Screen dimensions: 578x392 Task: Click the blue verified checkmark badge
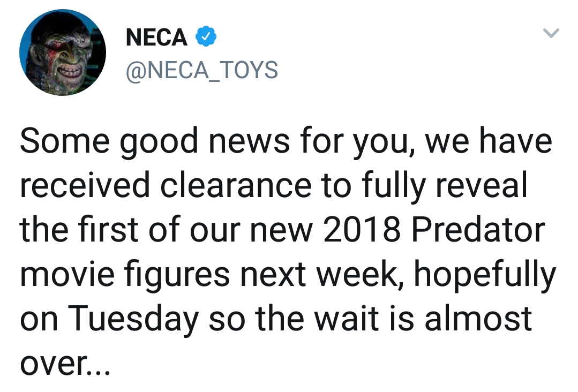(206, 37)
